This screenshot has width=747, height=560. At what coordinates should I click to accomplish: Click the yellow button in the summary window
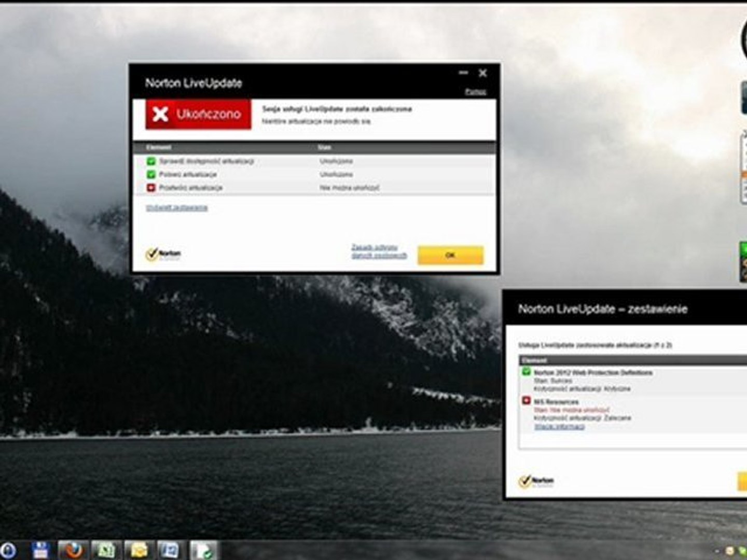click(742, 481)
